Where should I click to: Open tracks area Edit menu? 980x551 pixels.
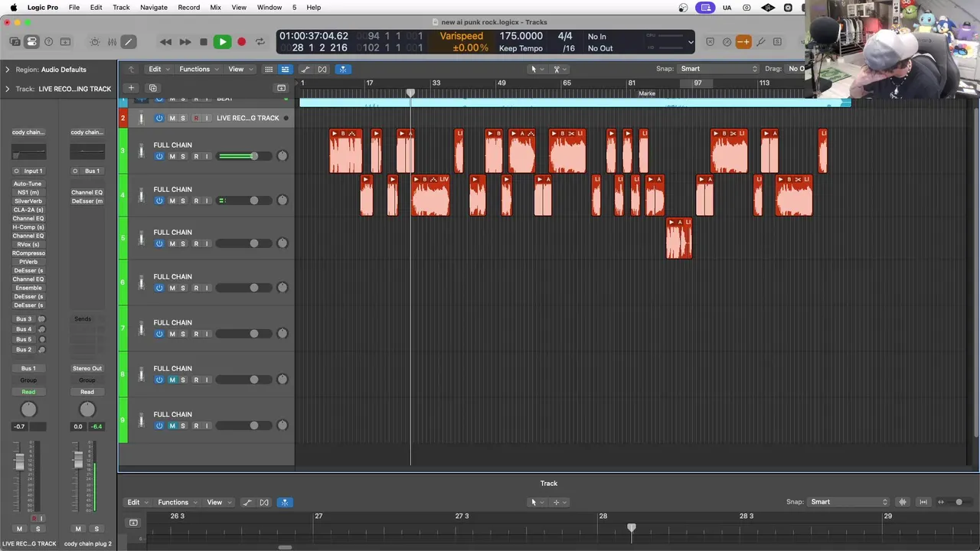158,69
